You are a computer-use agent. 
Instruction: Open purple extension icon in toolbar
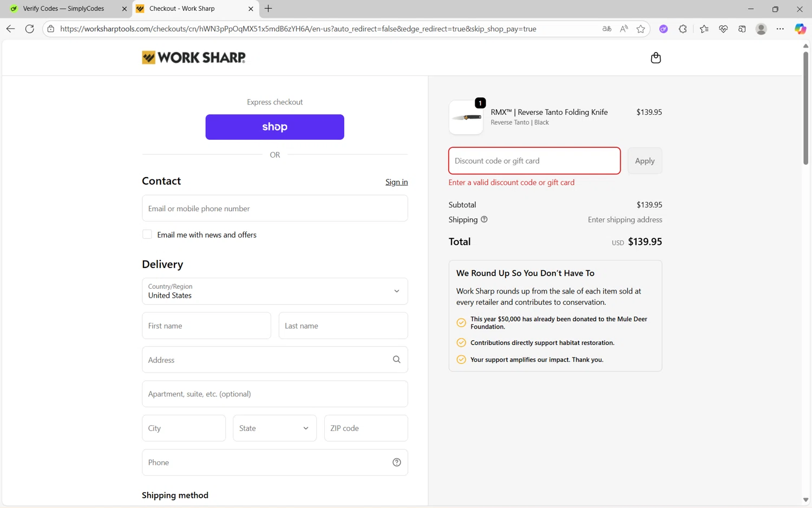(x=663, y=29)
